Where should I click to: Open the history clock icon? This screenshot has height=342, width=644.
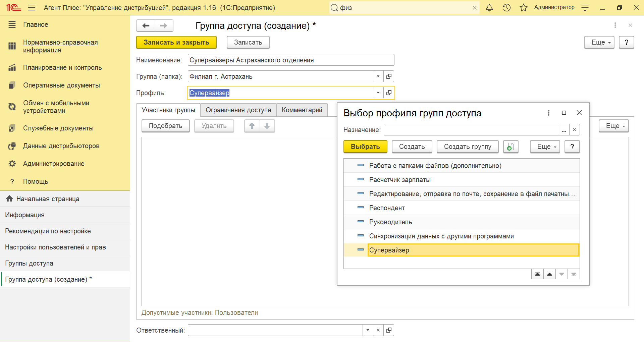506,8
